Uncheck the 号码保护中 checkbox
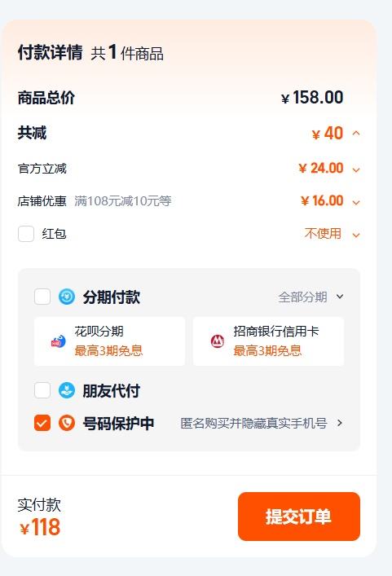 pos(42,423)
